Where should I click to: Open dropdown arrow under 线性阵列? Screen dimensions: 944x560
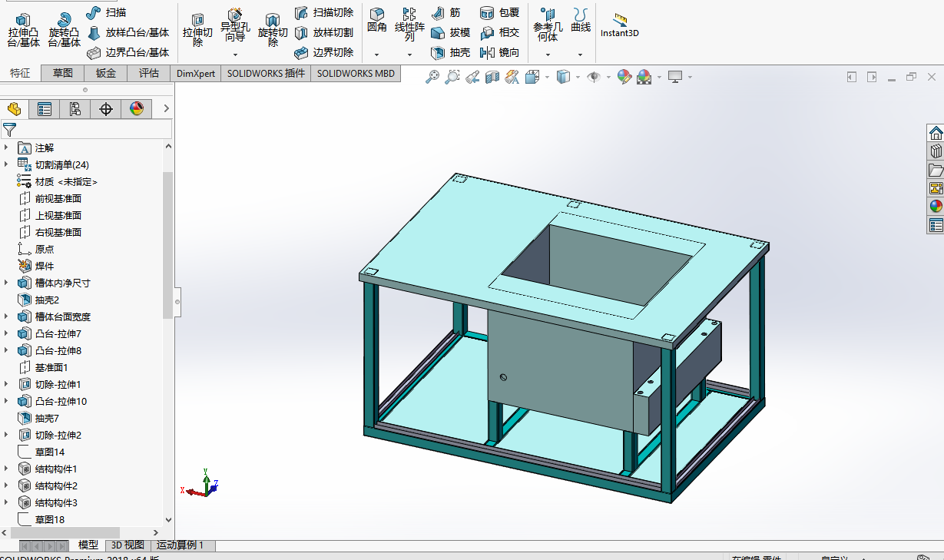[409, 55]
